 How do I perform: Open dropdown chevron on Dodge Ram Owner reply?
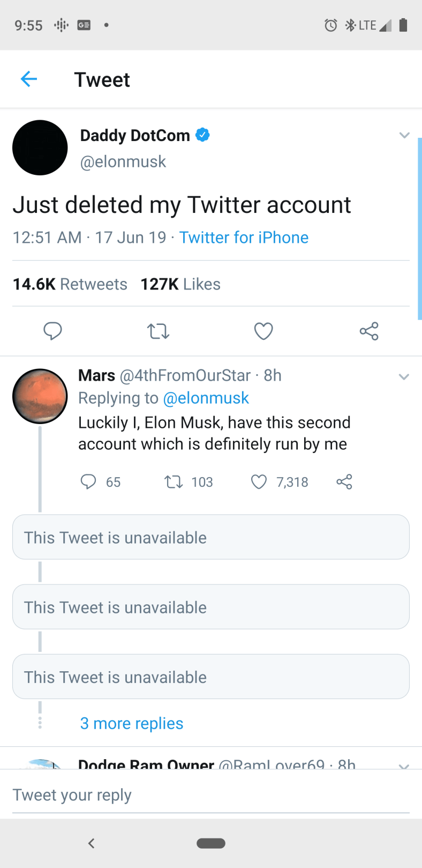point(404,765)
